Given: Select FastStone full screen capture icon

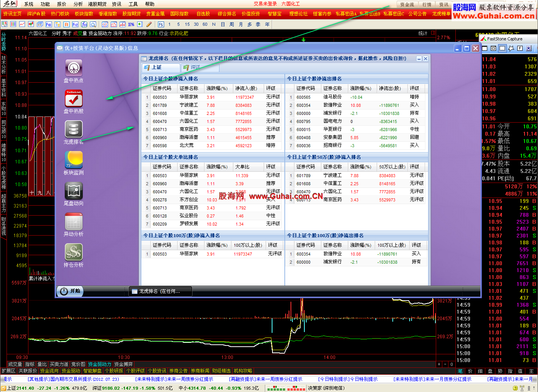Looking at the screenshot, I should 520,48.
